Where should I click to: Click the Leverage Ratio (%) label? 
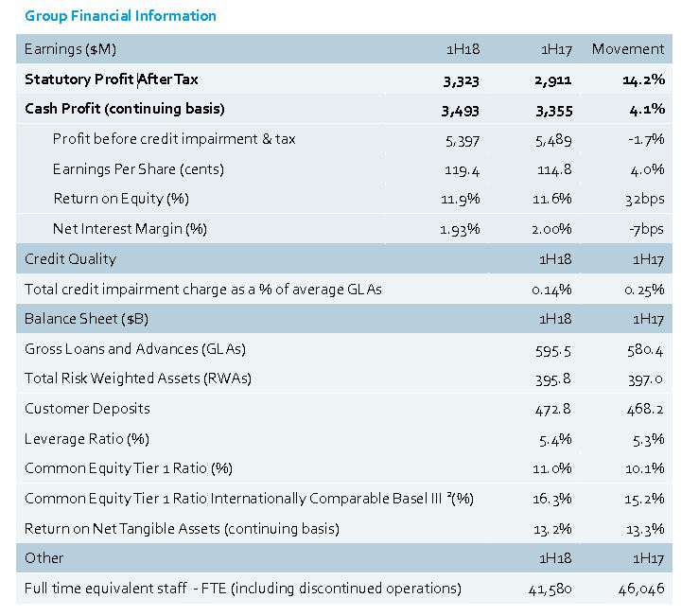click(87, 439)
